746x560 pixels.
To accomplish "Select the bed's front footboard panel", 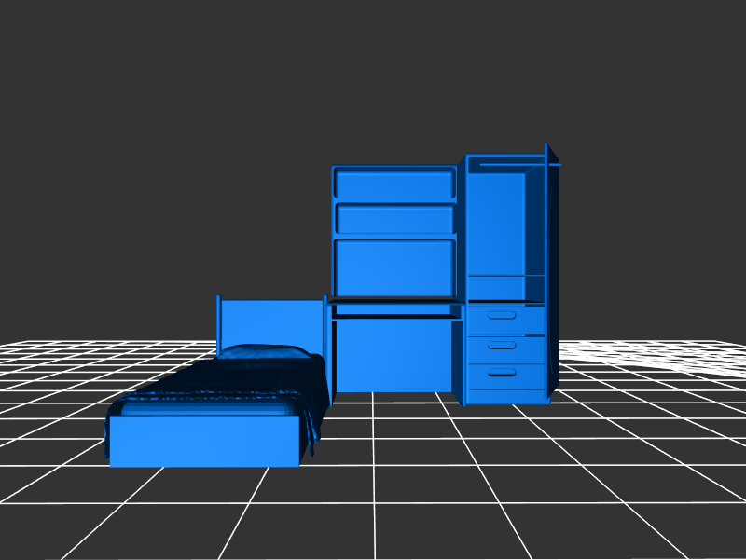I will [203, 440].
